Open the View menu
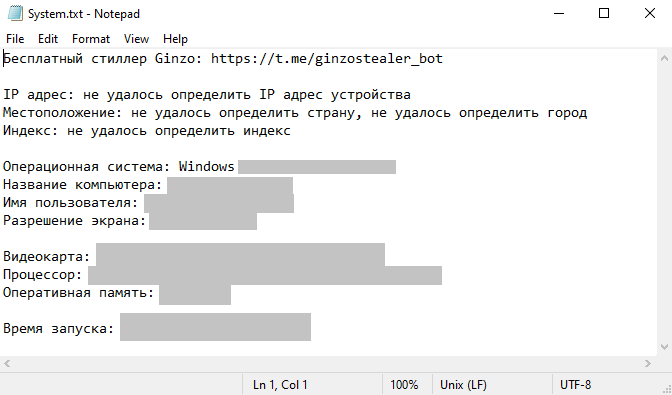Viewport: 672px width, 395px height. [x=136, y=39]
